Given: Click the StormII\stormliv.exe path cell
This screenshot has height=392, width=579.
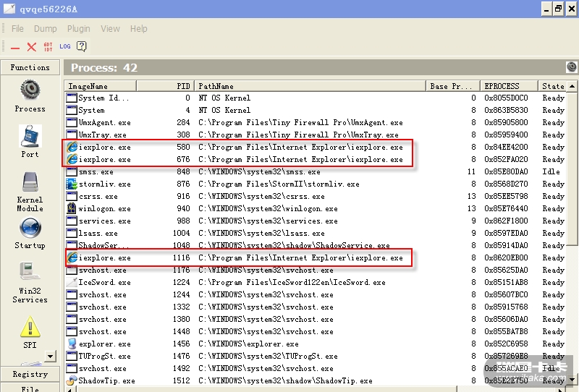Looking at the screenshot, I should click(279, 184).
